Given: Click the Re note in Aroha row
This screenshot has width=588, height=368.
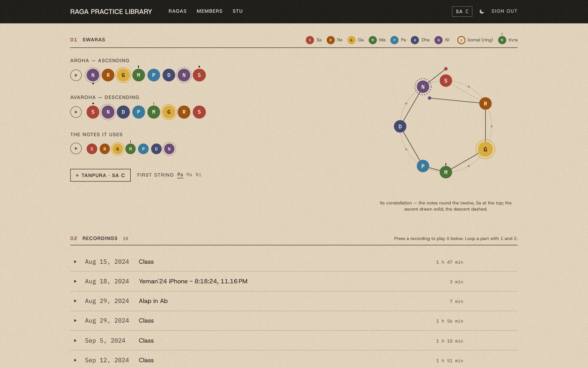Looking at the screenshot, I should 108,75.
